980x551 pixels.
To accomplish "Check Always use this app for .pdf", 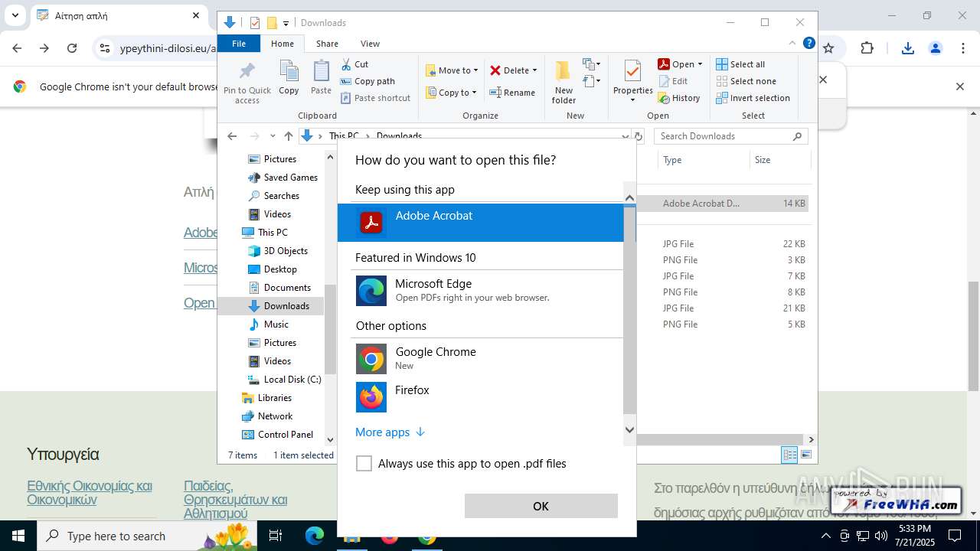I will click(x=364, y=464).
